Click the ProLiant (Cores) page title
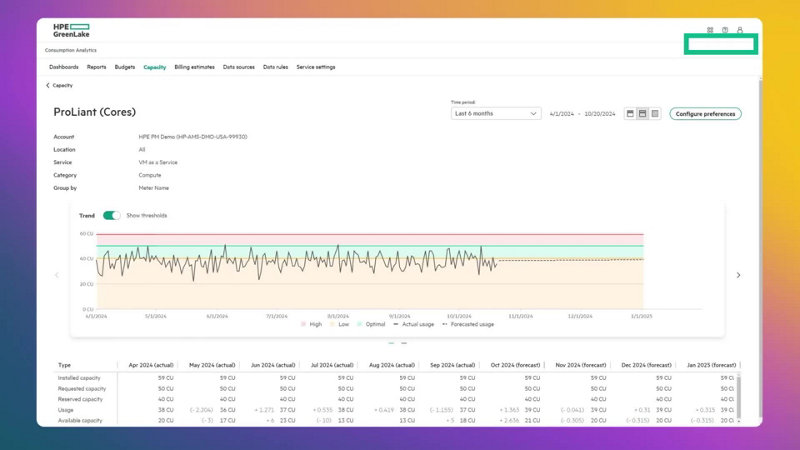Image resolution: width=800 pixels, height=450 pixels. [94, 112]
